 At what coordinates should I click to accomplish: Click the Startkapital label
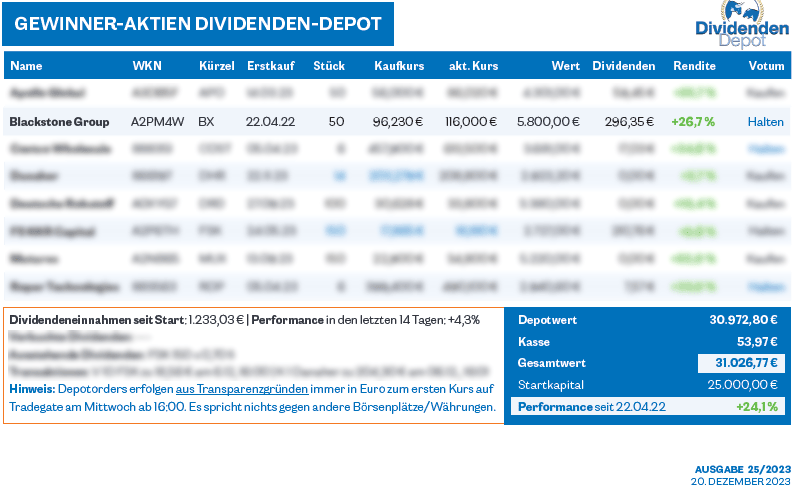[551, 385]
